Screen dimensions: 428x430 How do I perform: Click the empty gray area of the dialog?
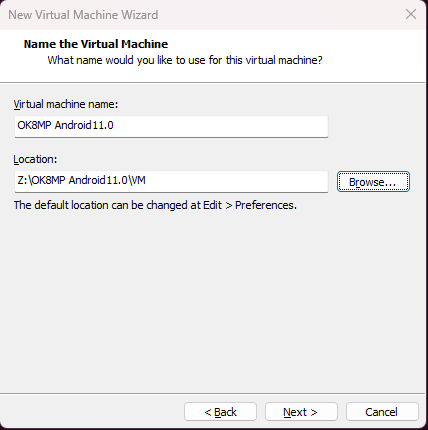[213, 300]
